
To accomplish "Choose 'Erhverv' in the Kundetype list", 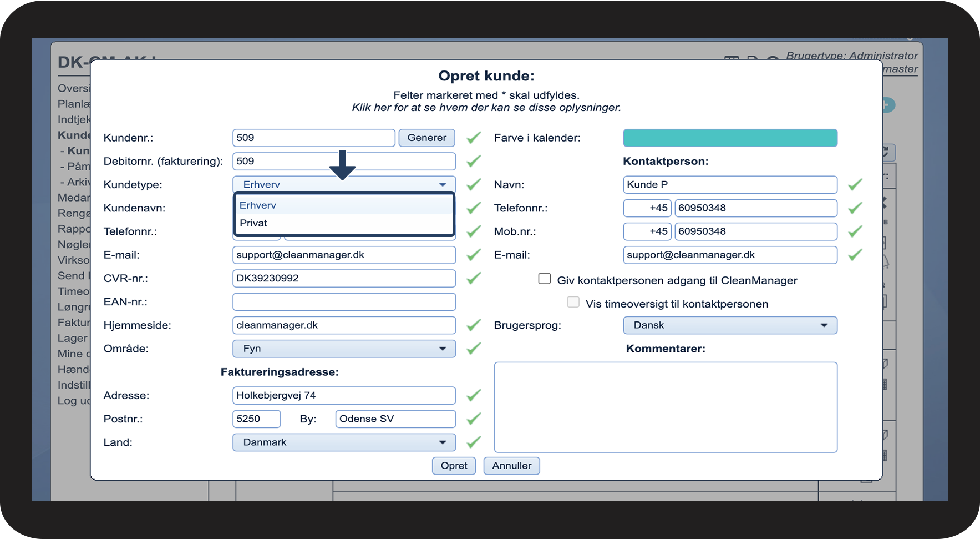I will 258,205.
